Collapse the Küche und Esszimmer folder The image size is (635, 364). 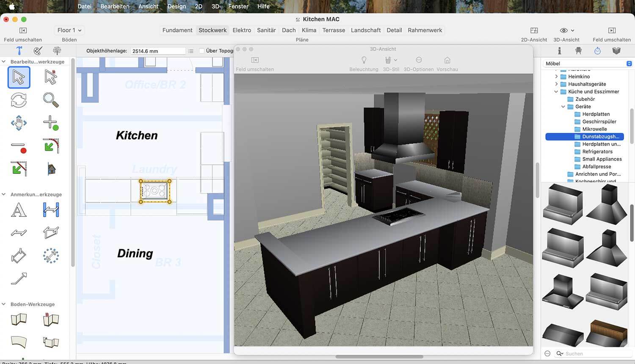click(556, 91)
